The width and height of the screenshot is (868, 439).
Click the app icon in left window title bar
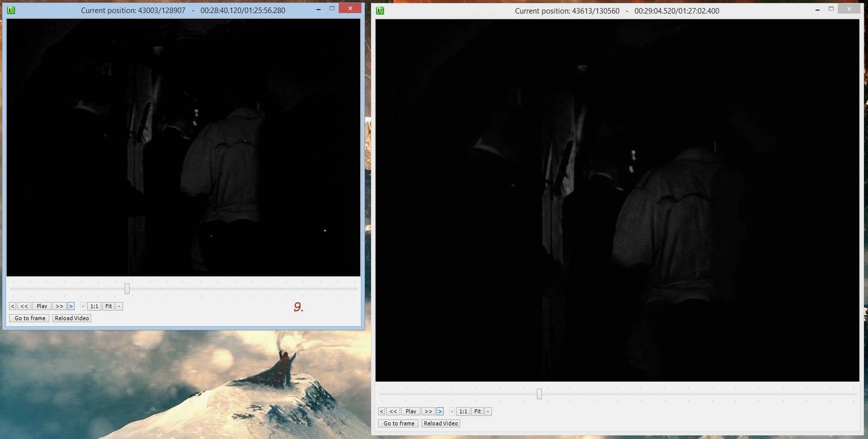tap(11, 10)
